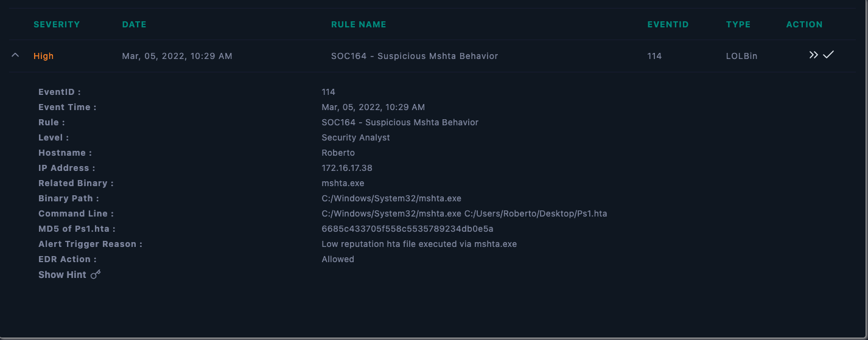
Task: Sort by the SEVERITY column header
Action: 57,24
